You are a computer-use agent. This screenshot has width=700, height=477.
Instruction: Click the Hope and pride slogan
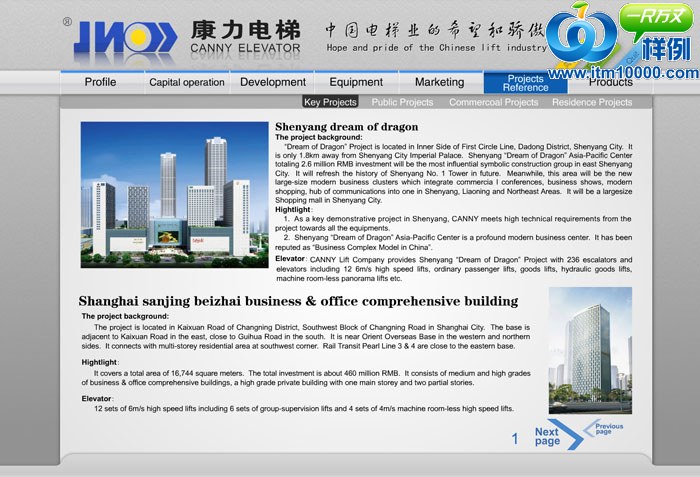[437, 47]
